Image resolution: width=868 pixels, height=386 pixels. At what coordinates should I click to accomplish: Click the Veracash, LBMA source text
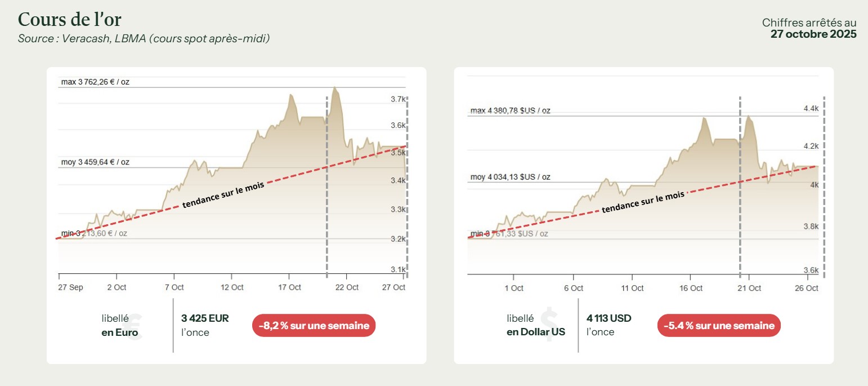point(144,39)
